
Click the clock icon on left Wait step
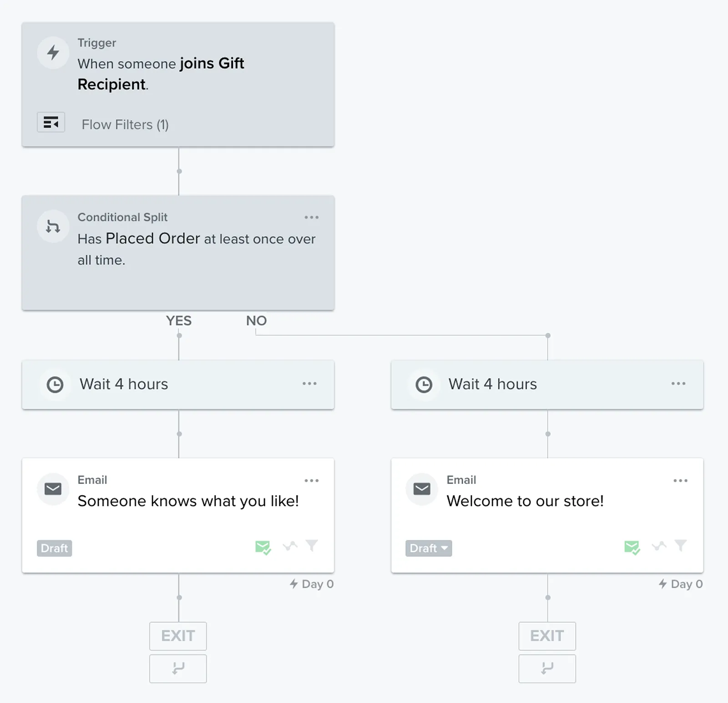pyautogui.click(x=55, y=384)
